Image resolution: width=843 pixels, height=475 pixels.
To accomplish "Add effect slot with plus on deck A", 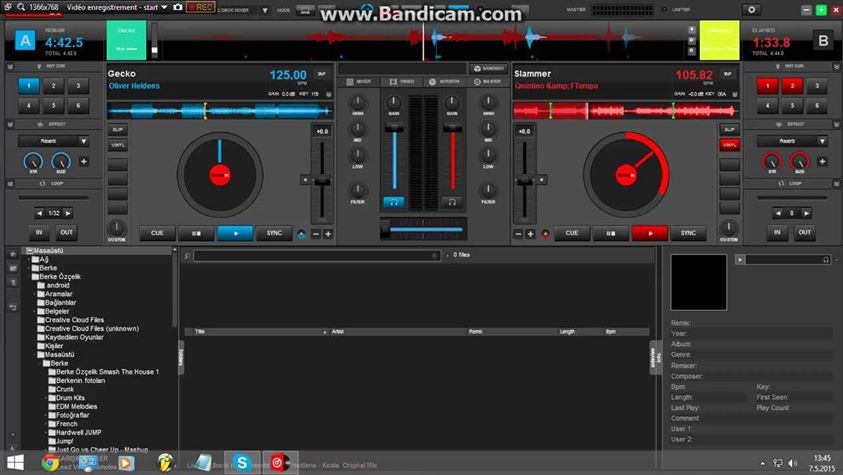I will point(84,161).
